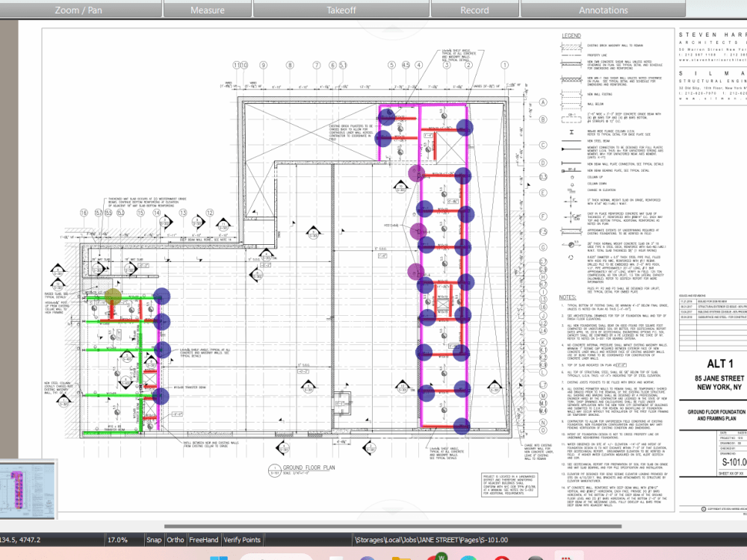The image size is (747, 560).
Task: Click the JANE STREET file path text
Action: 432,540
